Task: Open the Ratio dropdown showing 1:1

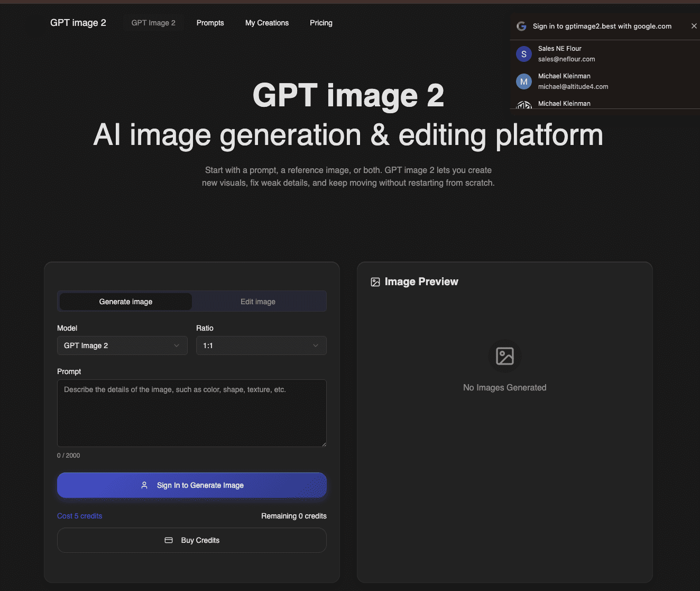Action: coord(261,345)
